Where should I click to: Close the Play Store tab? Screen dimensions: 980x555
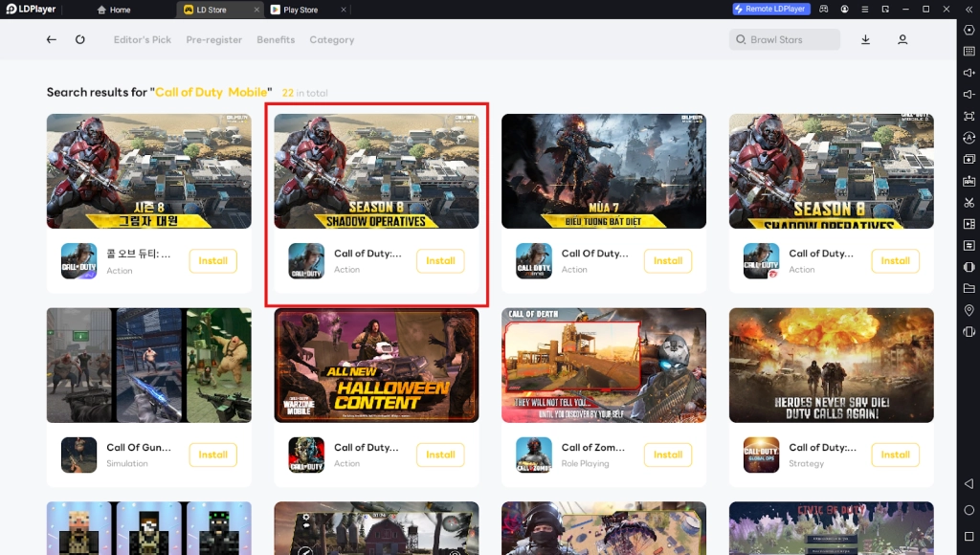point(344,10)
